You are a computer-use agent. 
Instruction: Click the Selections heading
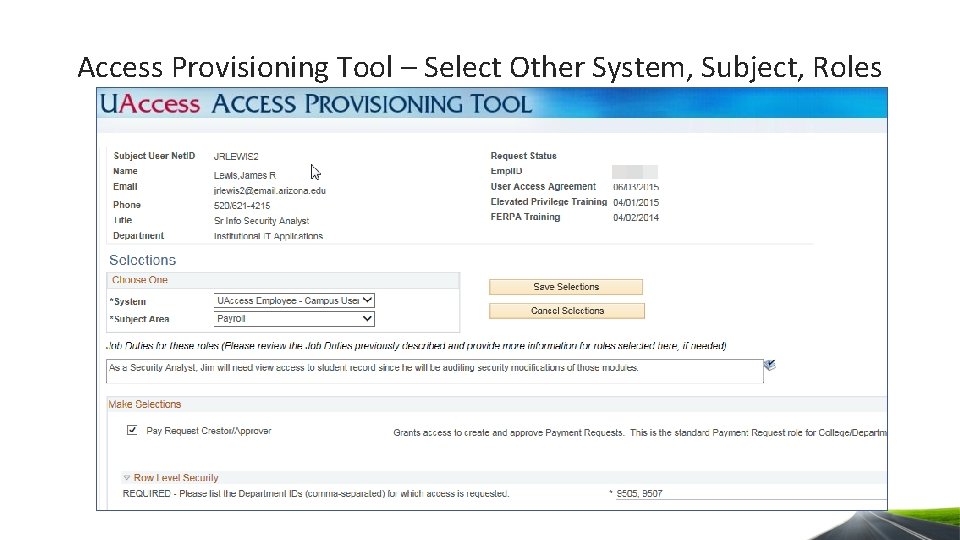(143, 260)
